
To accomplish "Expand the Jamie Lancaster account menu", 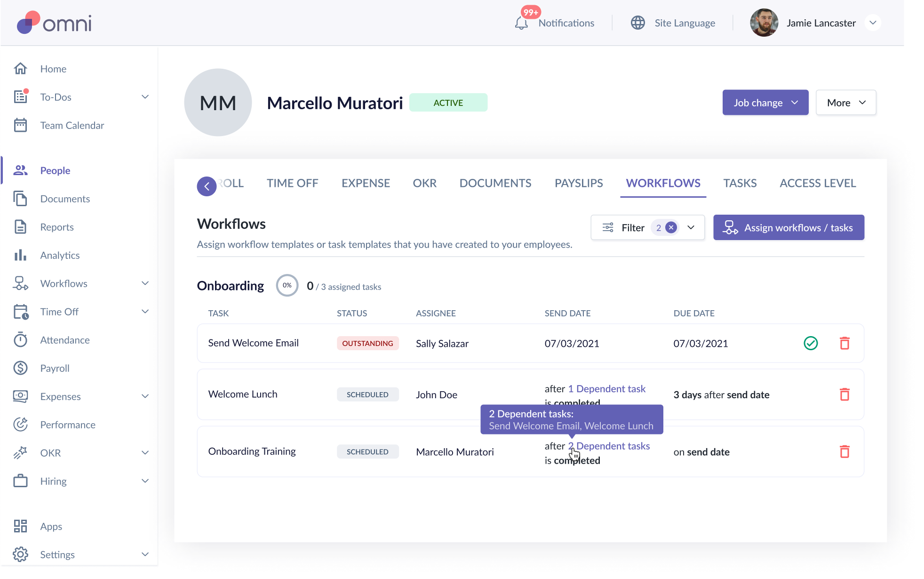I will [873, 23].
